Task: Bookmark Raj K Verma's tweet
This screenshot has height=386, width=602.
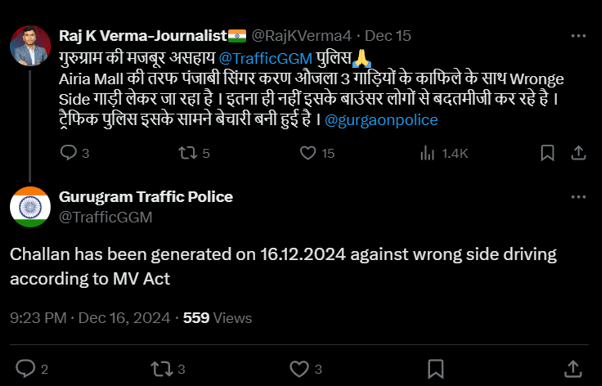Action: 547,153
